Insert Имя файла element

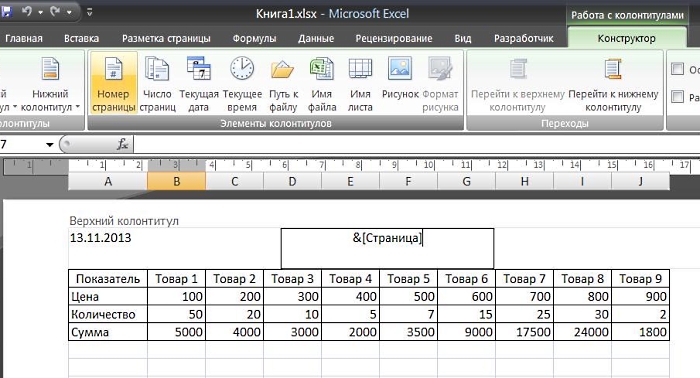tap(322, 83)
